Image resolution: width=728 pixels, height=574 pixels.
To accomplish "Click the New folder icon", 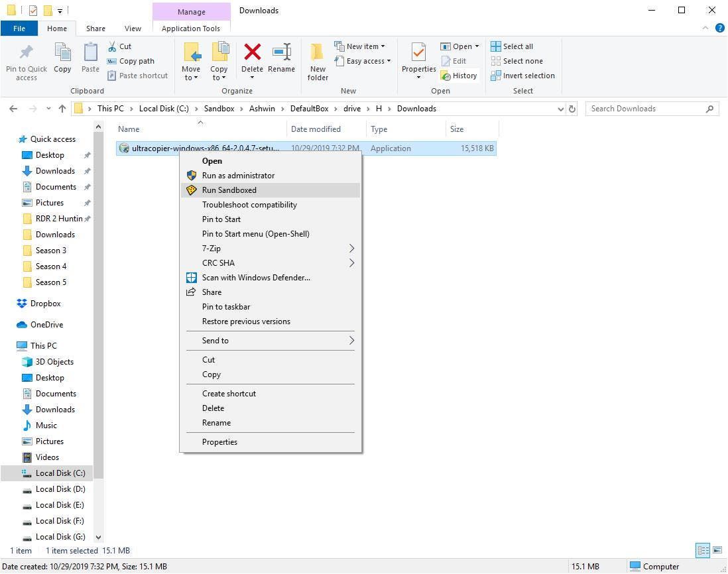I will [x=318, y=52].
